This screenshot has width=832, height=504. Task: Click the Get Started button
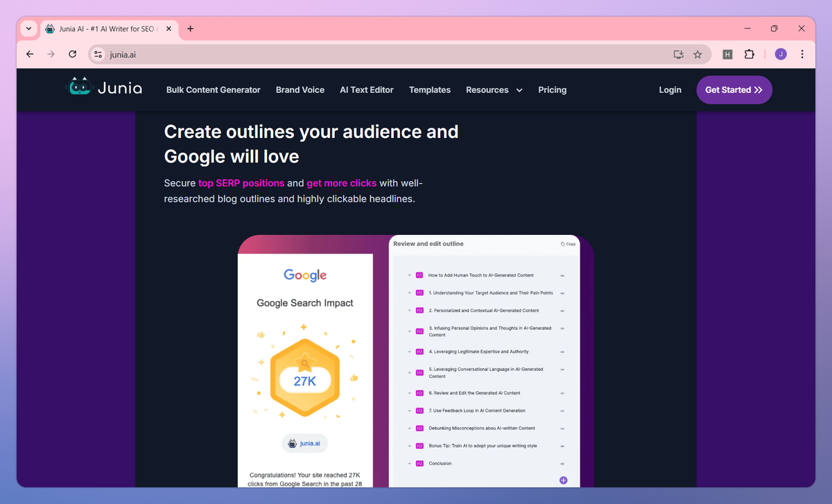click(734, 90)
